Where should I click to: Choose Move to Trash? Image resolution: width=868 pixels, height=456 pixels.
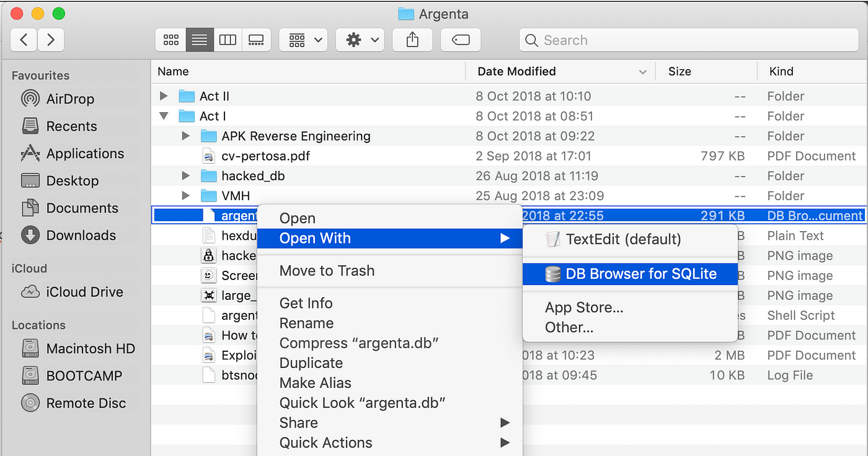(x=390, y=271)
